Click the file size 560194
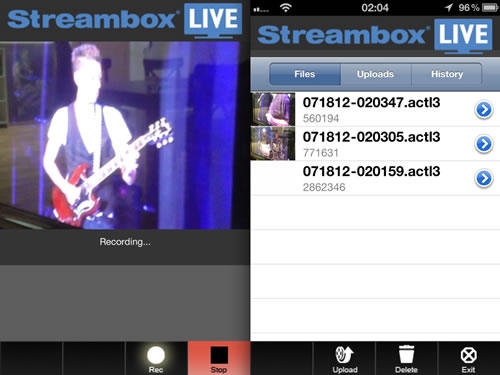 [x=321, y=118]
